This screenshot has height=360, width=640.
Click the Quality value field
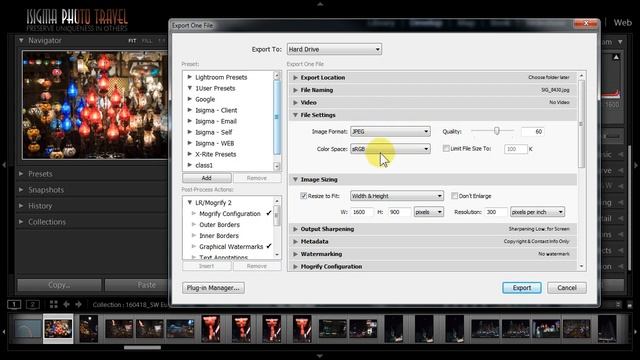coord(533,131)
